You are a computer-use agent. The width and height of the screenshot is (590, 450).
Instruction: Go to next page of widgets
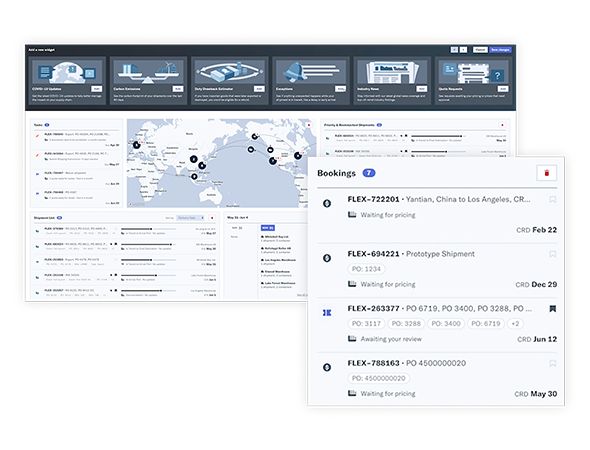pyautogui.click(x=464, y=50)
